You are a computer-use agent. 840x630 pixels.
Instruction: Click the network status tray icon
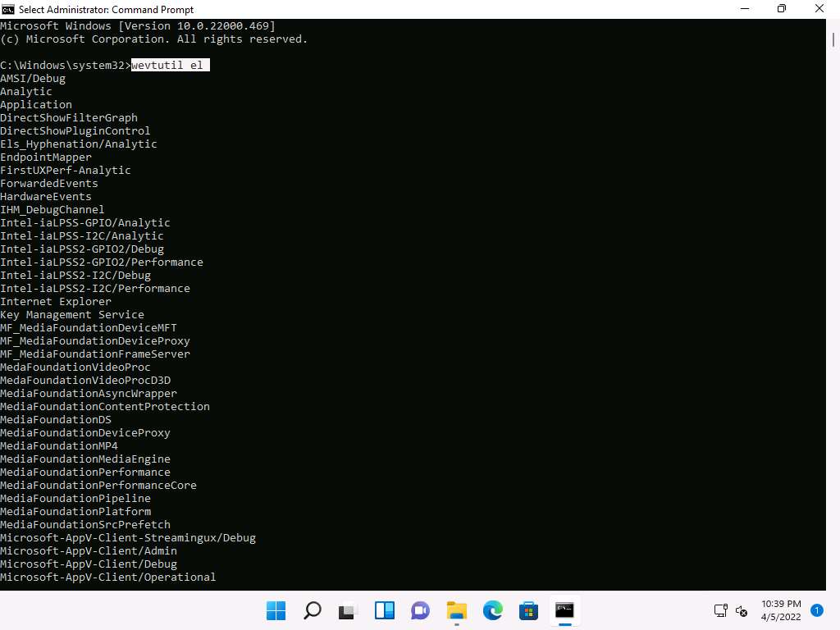point(720,610)
